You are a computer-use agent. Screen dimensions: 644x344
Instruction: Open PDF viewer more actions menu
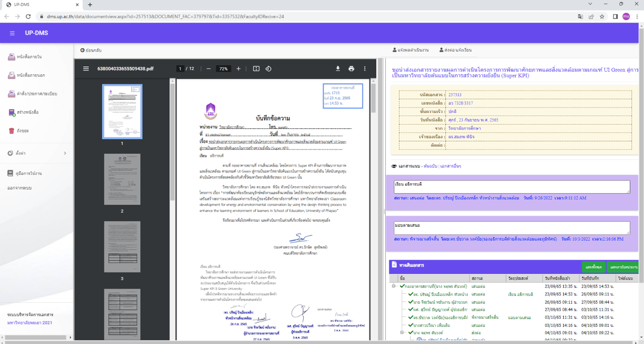click(x=365, y=69)
